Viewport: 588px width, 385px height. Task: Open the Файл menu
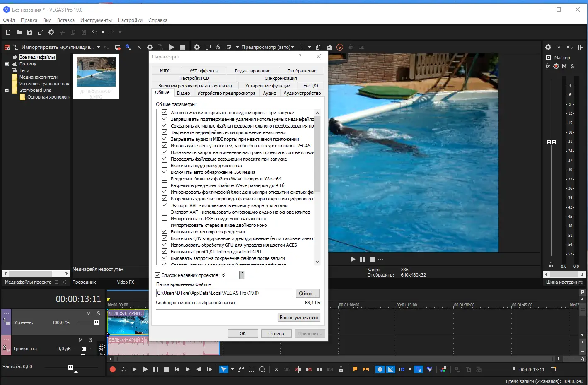[9, 20]
